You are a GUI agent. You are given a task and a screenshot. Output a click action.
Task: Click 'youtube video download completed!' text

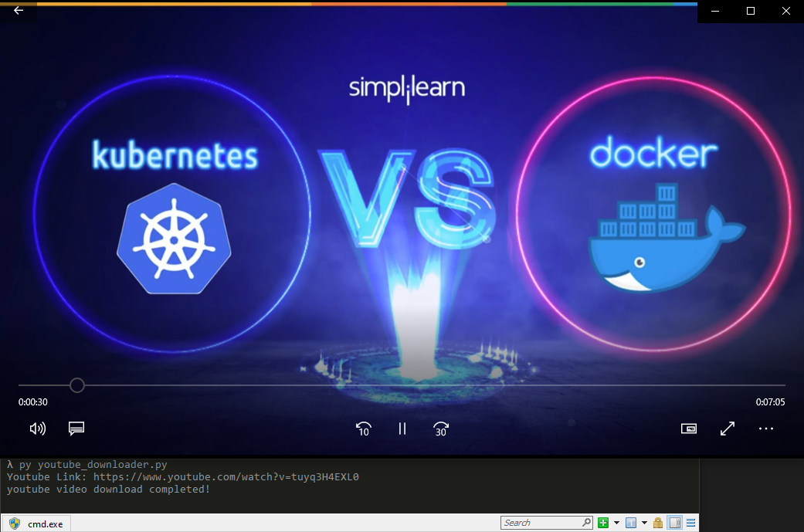coord(108,490)
